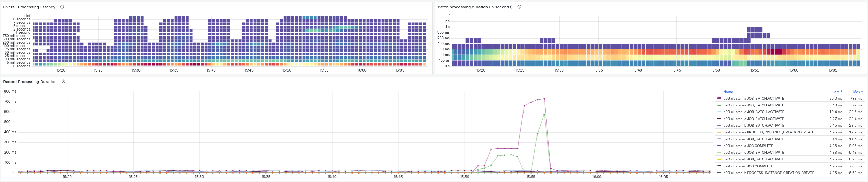Open info icon for Overall Processing Latency
The image size is (868, 182).
click(x=62, y=7)
